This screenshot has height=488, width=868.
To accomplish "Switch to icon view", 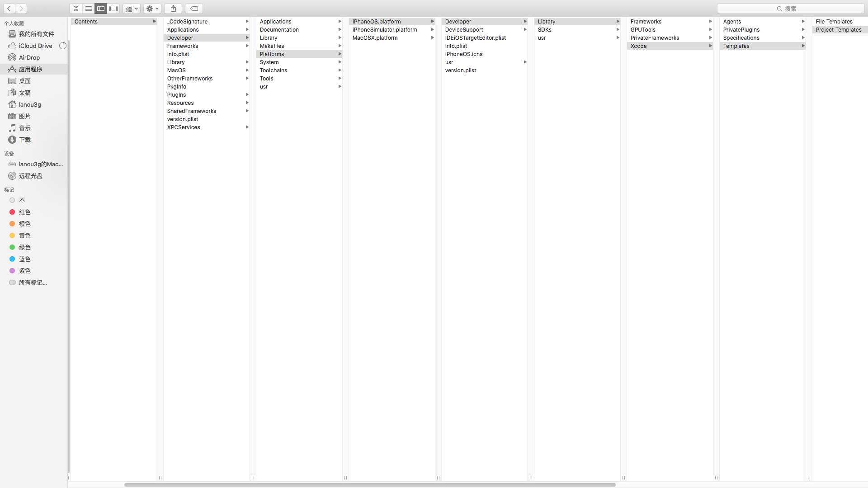I will point(76,9).
